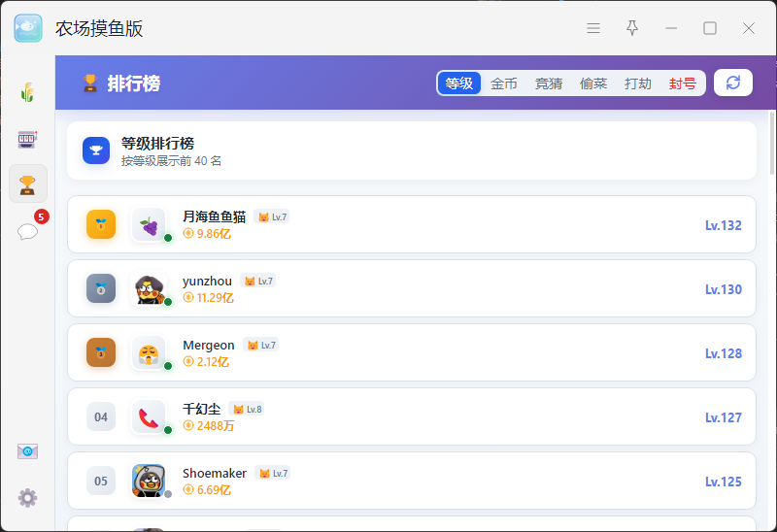
Task: Click the silver second-place medal badge
Action: pos(101,288)
